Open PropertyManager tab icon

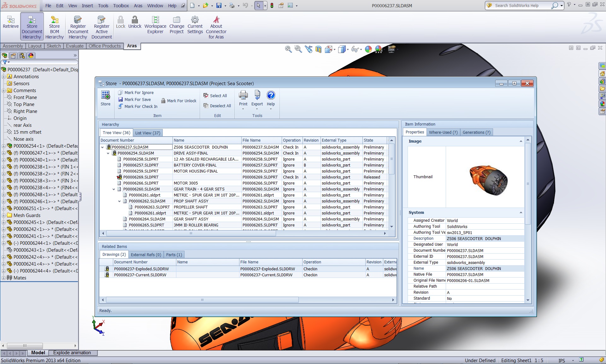tap(13, 56)
